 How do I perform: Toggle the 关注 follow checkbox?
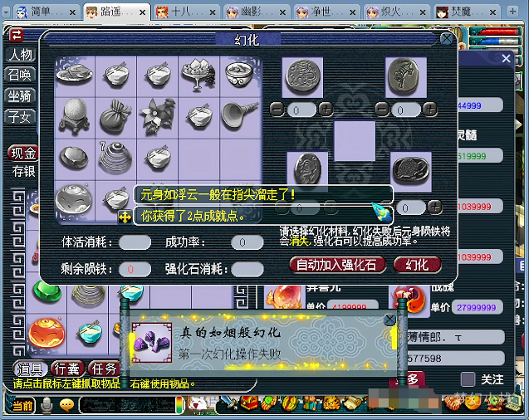(468, 379)
